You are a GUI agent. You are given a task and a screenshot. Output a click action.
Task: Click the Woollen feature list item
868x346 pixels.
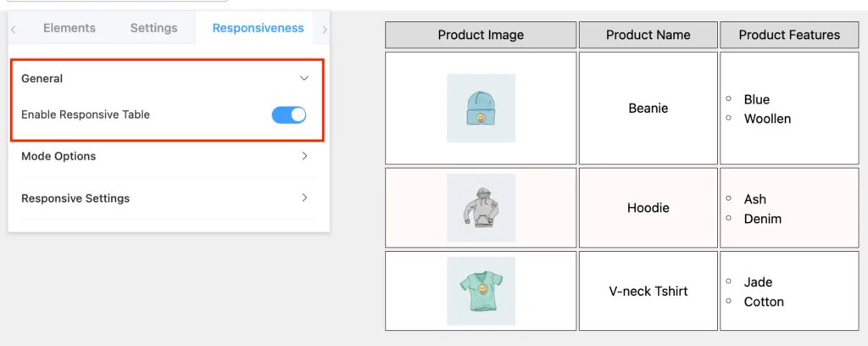pos(767,119)
